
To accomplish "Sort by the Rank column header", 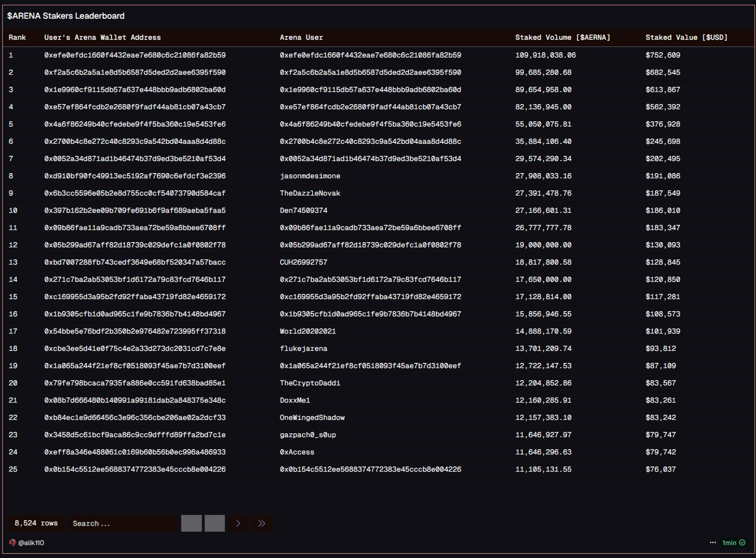I will click(17, 37).
